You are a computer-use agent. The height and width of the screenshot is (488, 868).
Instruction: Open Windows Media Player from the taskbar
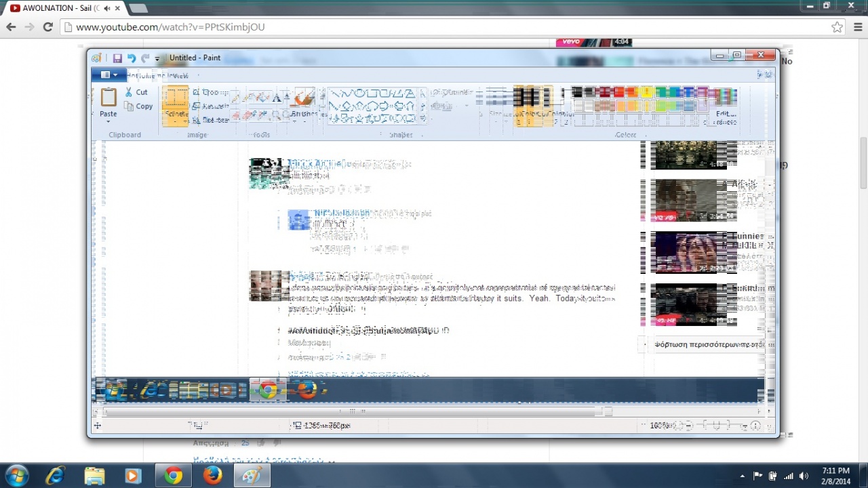click(x=134, y=476)
